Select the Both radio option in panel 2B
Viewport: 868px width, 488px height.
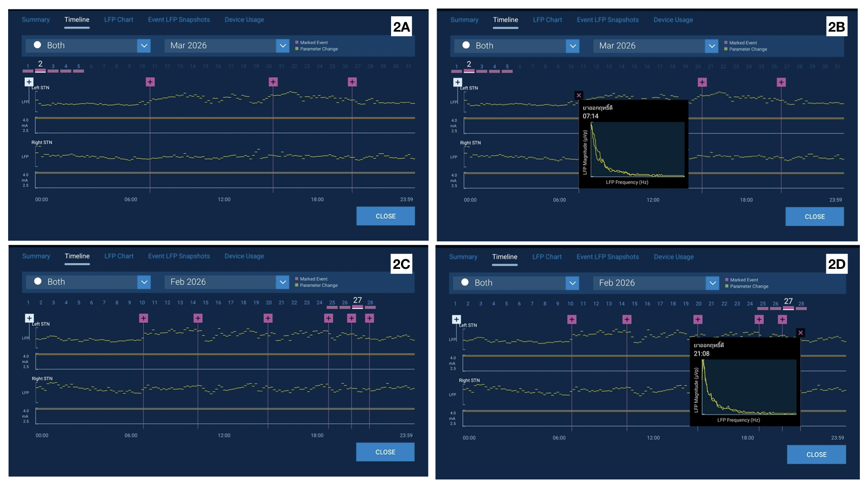coord(466,46)
